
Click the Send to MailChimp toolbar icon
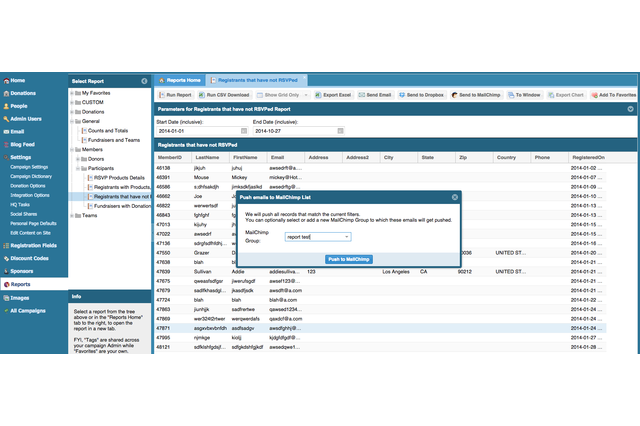point(453,94)
